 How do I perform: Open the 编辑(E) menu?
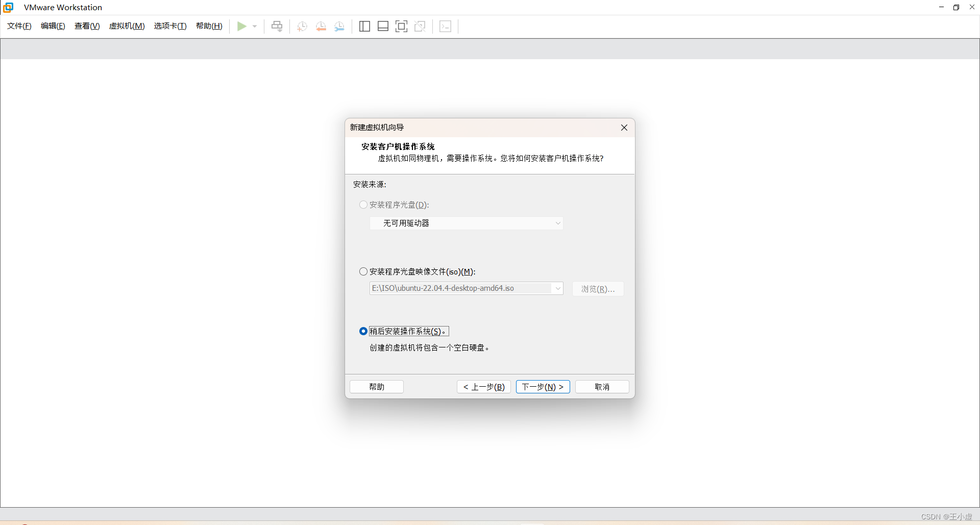tap(53, 26)
